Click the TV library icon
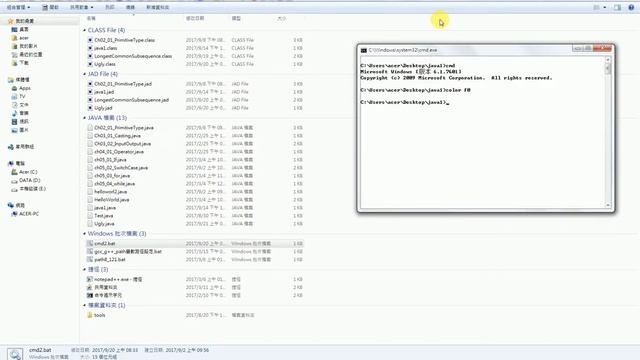This screenshot has height=360, width=640. (x=15, y=97)
